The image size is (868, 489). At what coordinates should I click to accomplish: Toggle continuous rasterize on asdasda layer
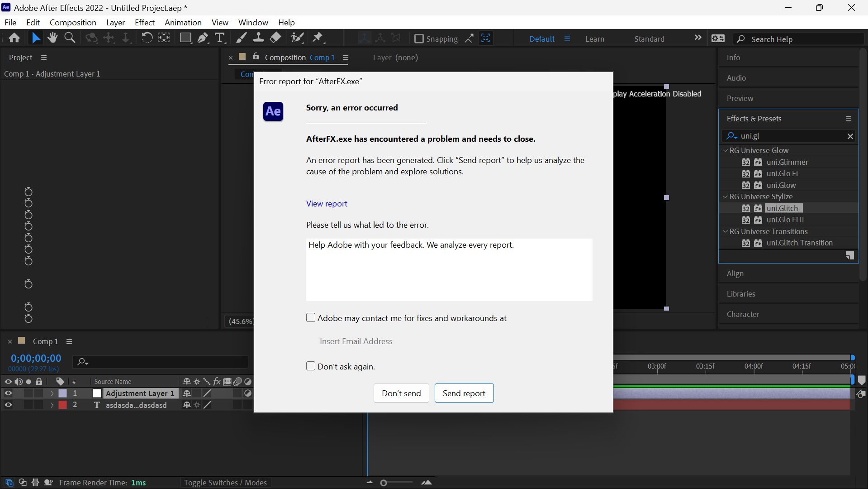click(x=197, y=405)
